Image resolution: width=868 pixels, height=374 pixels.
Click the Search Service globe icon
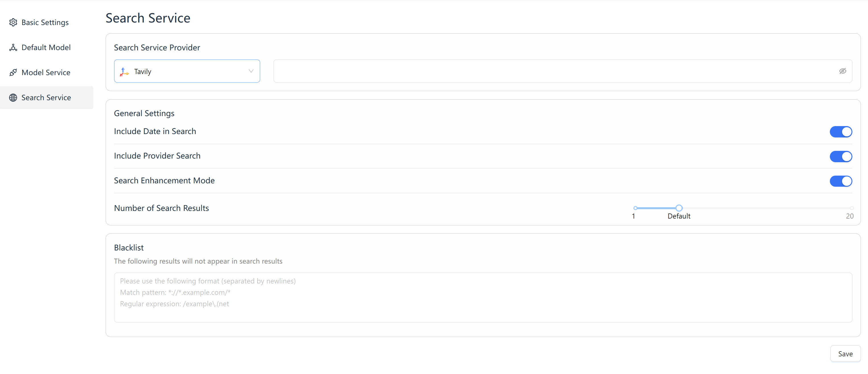tap(13, 97)
